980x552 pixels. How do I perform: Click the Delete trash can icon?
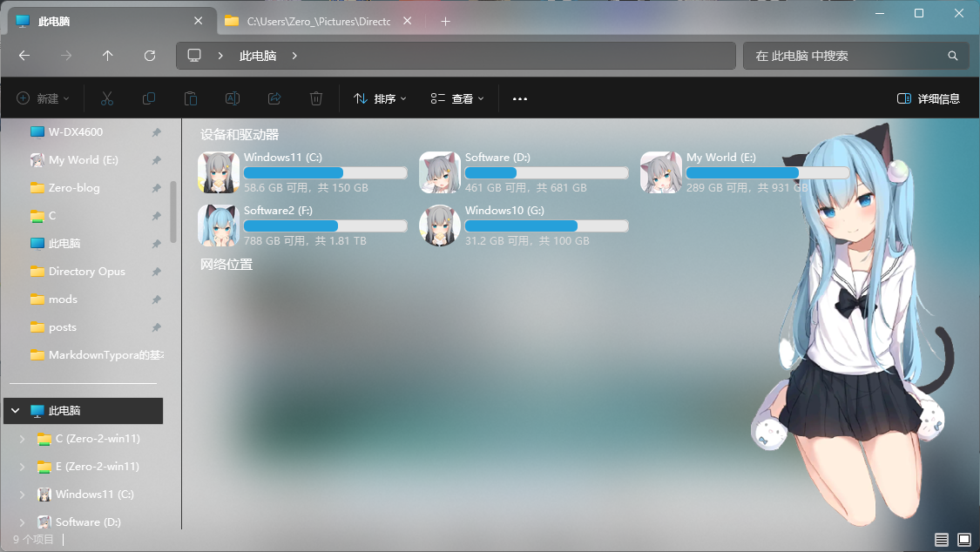pyautogui.click(x=316, y=98)
